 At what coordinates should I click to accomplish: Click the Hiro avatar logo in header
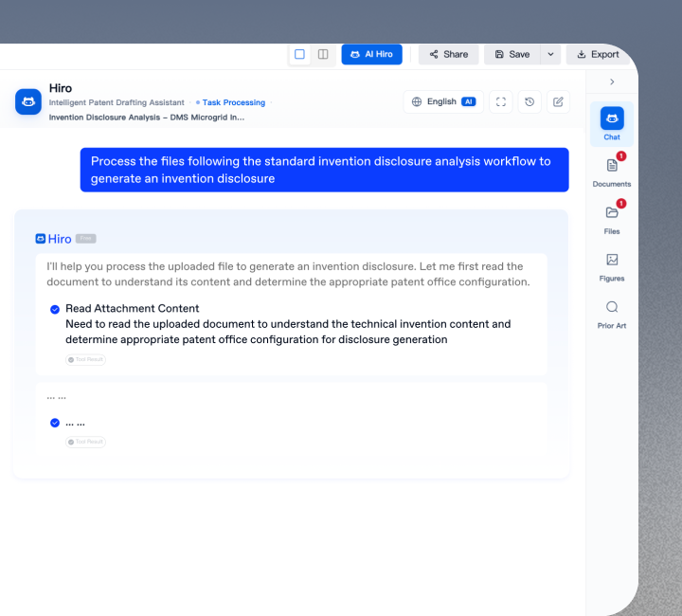click(28, 102)
